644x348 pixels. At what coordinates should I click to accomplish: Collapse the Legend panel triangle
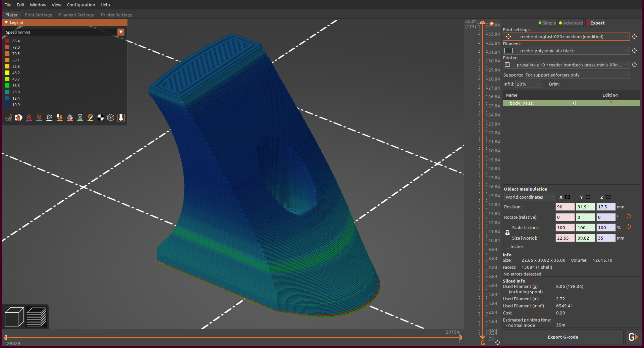click(x=6, y=22)
